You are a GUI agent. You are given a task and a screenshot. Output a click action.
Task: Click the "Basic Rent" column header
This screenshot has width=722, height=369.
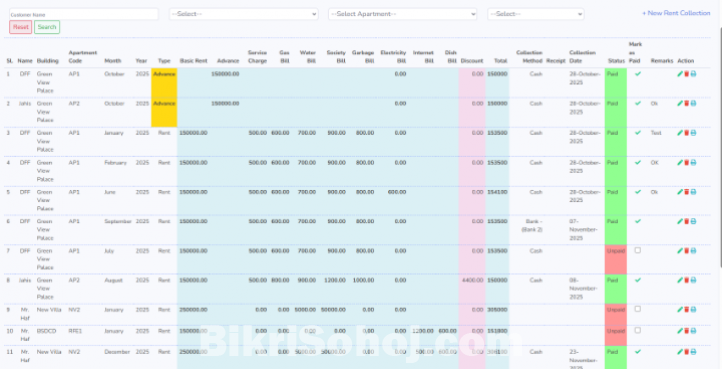pyautogui.click(x=193, y=61)
